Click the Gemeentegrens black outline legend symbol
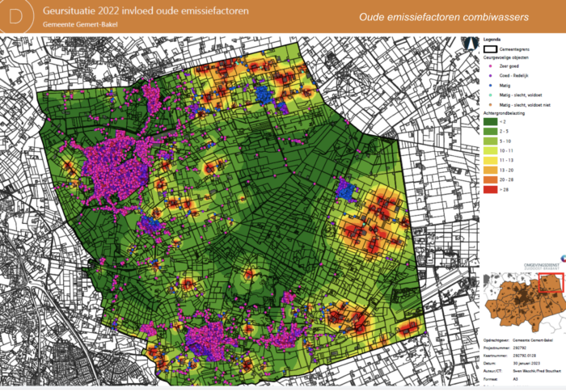The height and width of the screenshot is (392, 566). 490,49
